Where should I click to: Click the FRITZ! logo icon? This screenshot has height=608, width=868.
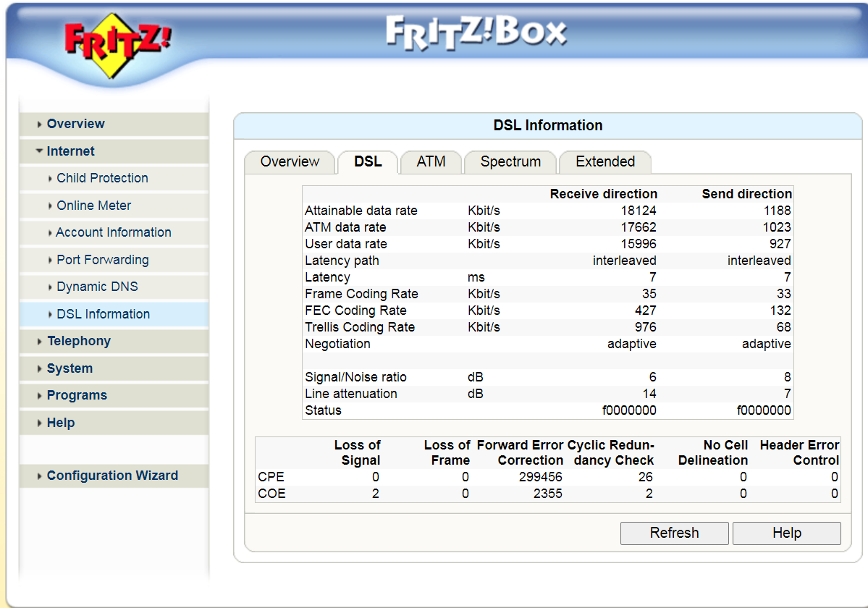pyautogui.click(x=118, y=46)
